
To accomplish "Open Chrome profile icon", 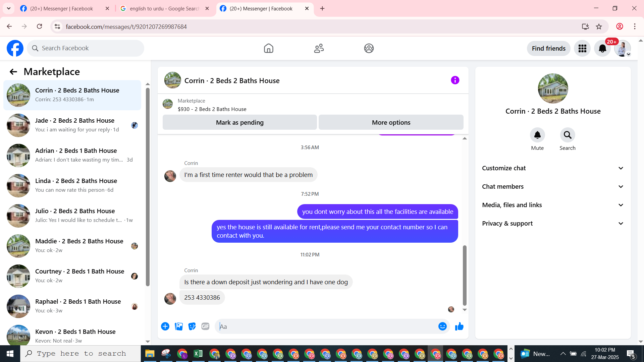I will 620,26.
